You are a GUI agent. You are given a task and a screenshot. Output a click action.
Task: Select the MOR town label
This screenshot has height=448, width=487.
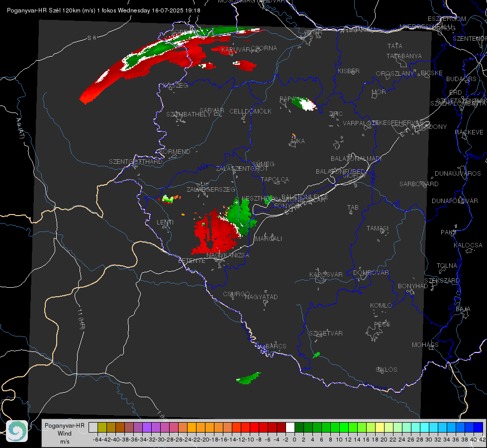pyautogui.click(x=379, y=92)
